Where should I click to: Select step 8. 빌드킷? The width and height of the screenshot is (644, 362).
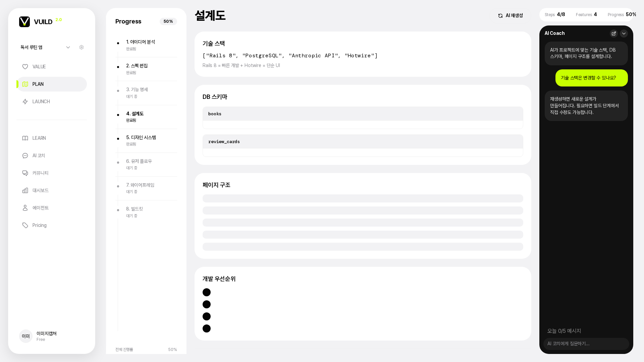click(146, 212)
